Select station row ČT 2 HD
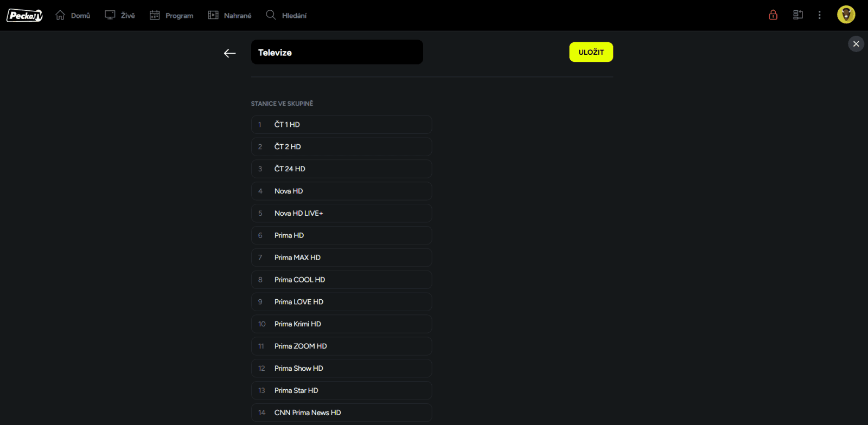This screenshot has width=868, height=425. point(341,147)
